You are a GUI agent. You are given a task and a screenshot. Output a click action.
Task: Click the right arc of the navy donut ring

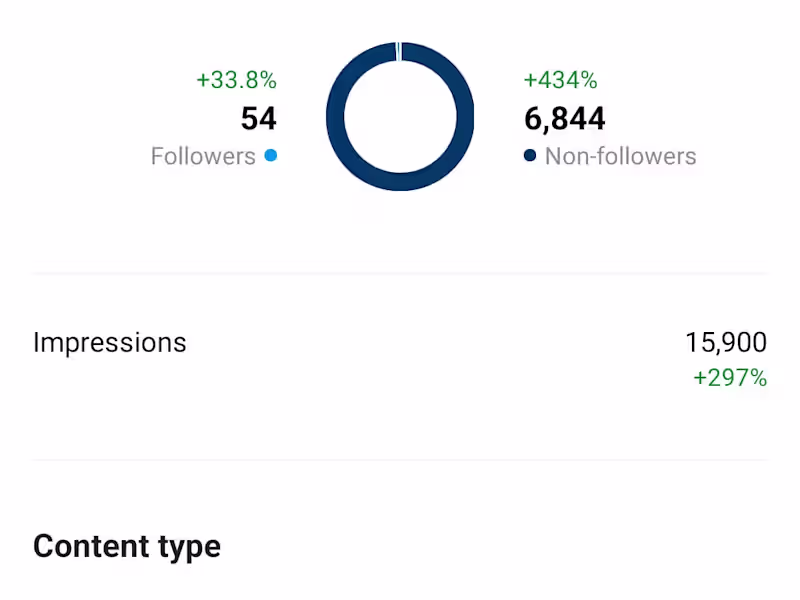pos(465,117)
